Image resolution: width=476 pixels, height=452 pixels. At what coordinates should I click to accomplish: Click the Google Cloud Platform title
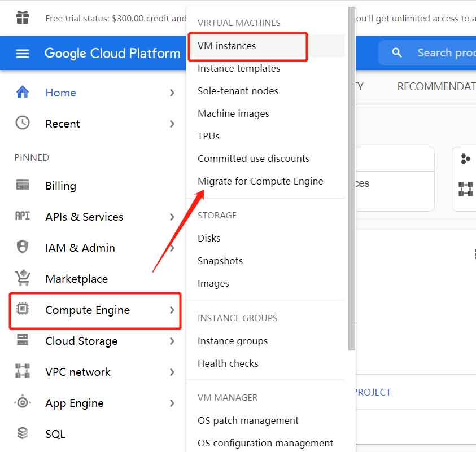[112, 54]
